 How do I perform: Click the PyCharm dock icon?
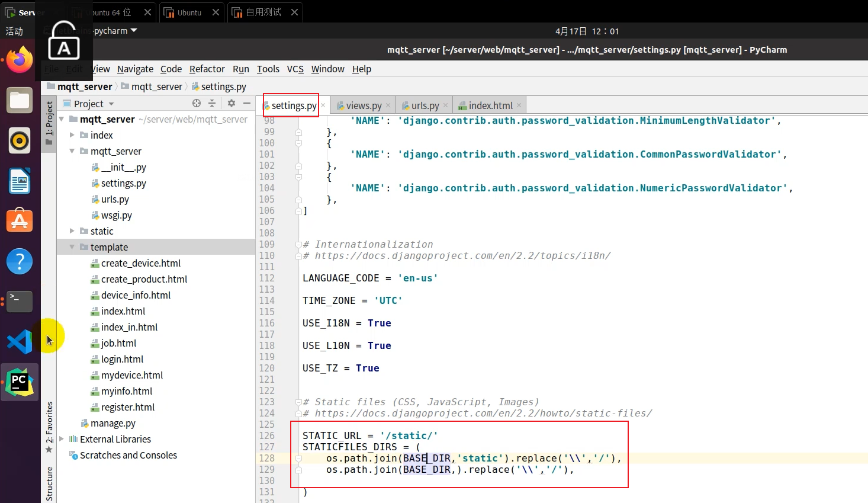tap(20, 383)
